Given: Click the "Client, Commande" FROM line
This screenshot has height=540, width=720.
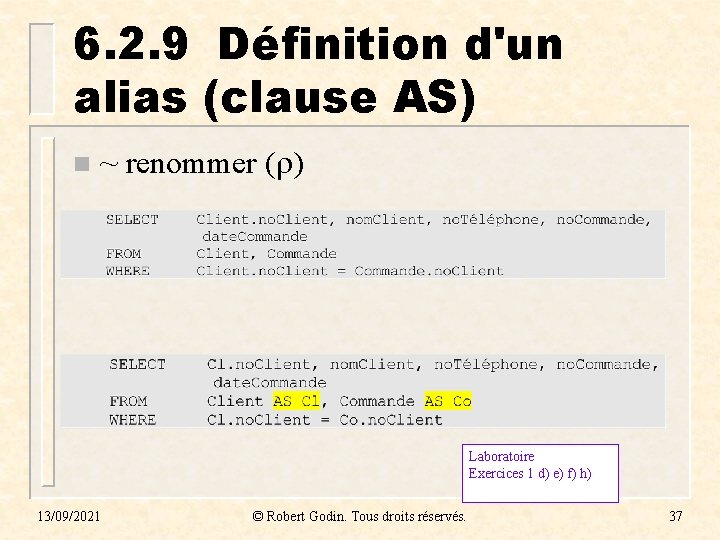Looking at the screenshot, I should [x=266, y=253].
